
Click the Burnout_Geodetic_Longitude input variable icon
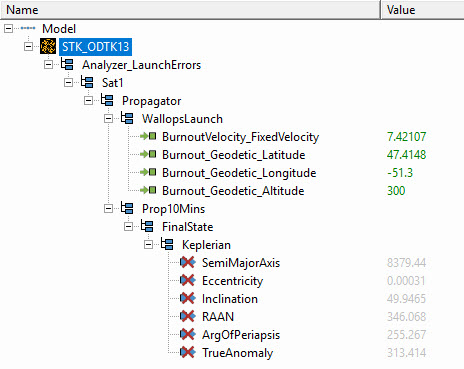pos(148,172)
